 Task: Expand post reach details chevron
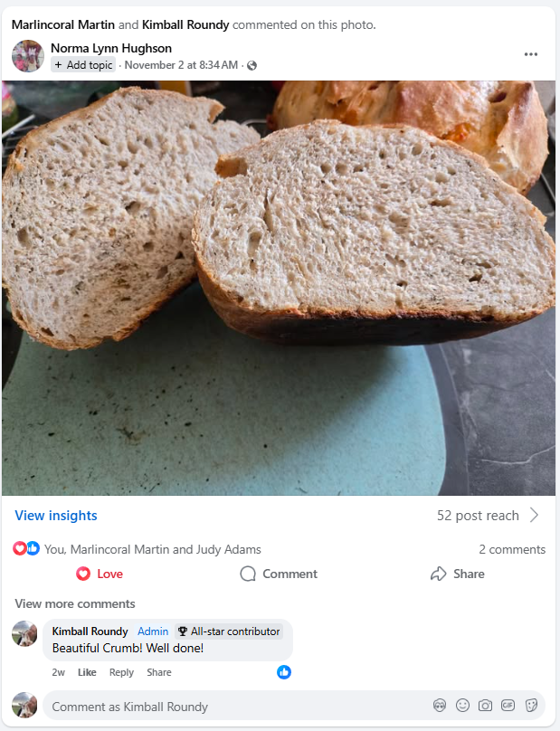pos(535,515)
